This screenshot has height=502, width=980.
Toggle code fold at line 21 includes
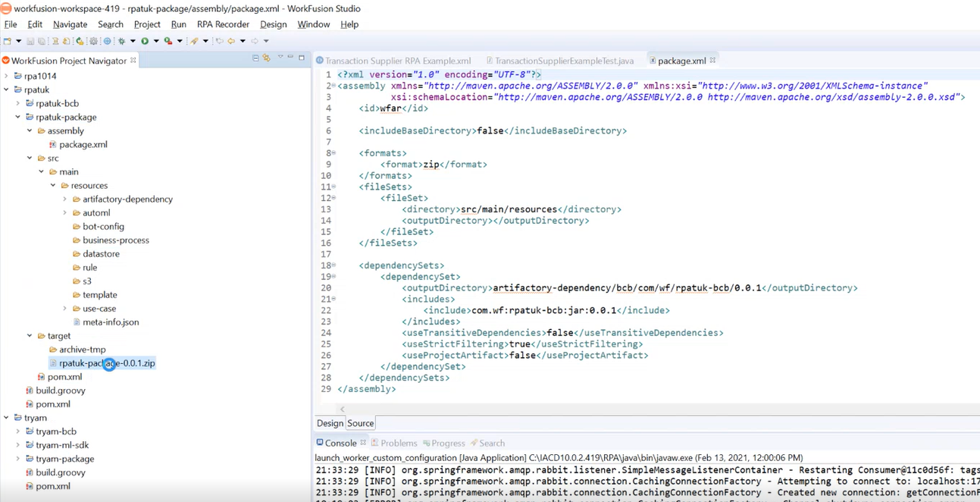click(334, 299)
